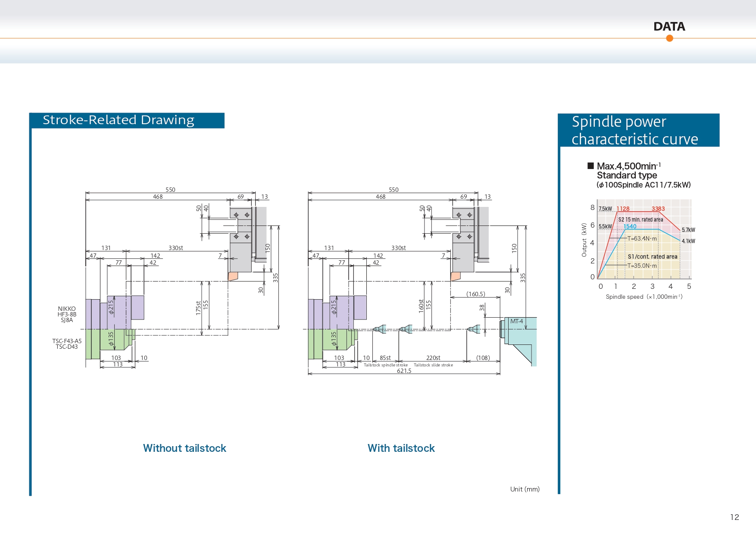
Task: Click the 160st vertical stroke dimension
Action: pyautogui.click(x=421, y=306)
